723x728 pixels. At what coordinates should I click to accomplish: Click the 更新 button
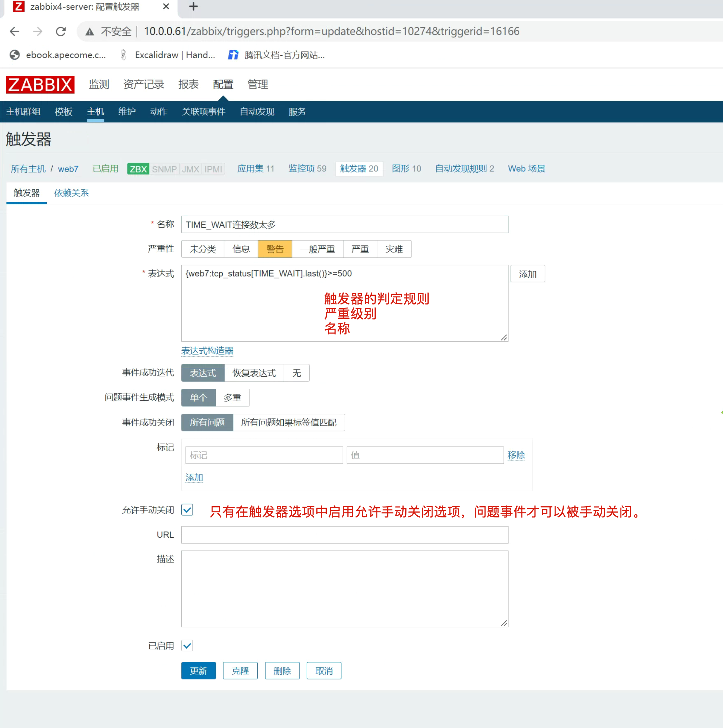pos(199,671)
